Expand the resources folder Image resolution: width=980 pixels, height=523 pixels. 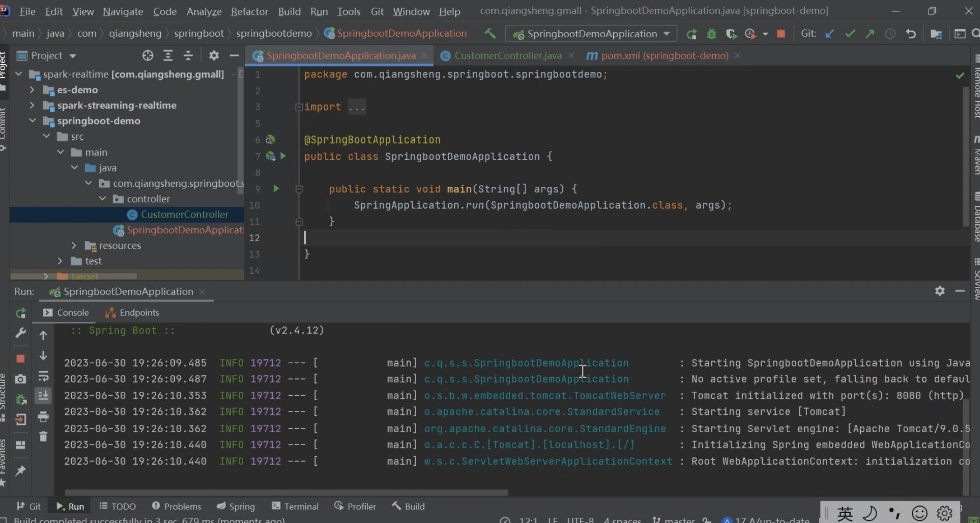point(74,245)
